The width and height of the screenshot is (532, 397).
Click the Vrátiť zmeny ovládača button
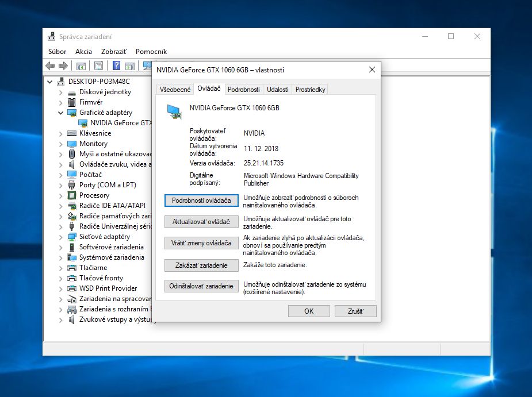coord(201,243)
